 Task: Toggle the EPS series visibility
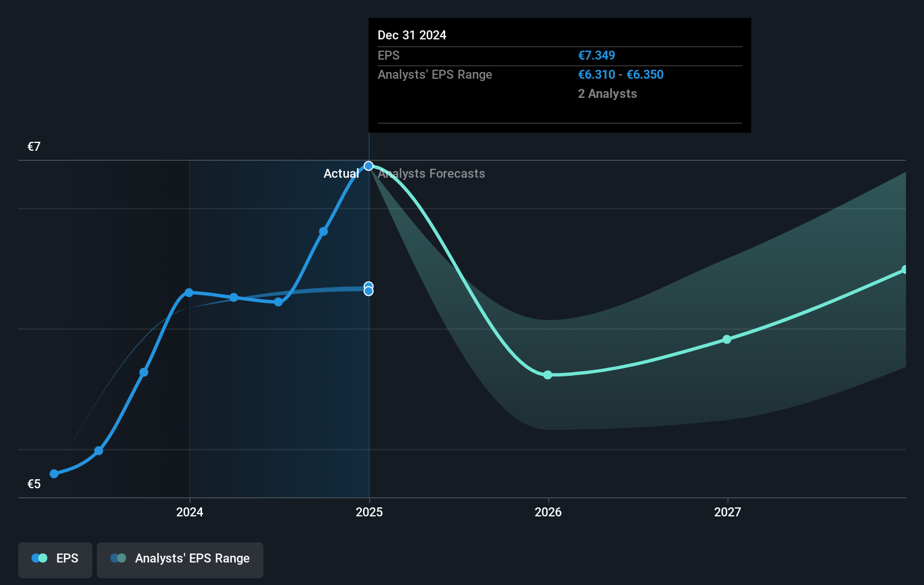click(55, 560)
